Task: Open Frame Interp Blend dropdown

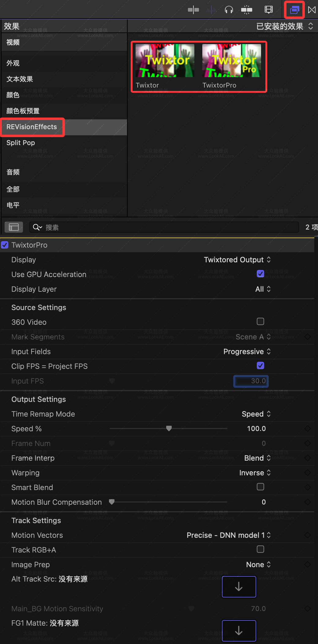Action: pyautogui.click(x=258, y=458)
